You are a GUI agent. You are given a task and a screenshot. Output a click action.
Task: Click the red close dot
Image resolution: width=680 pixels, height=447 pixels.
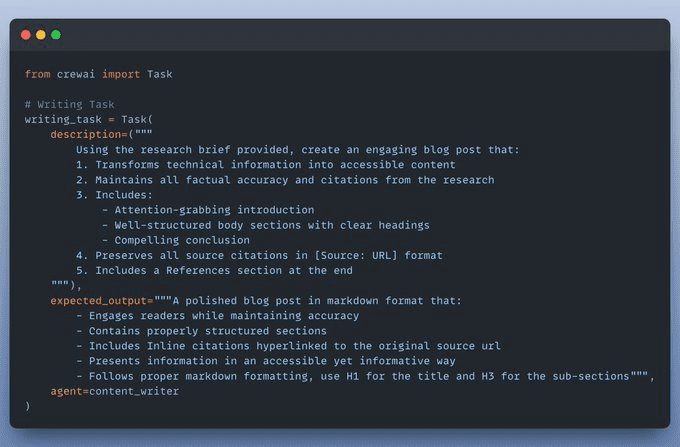click(26, 35)
